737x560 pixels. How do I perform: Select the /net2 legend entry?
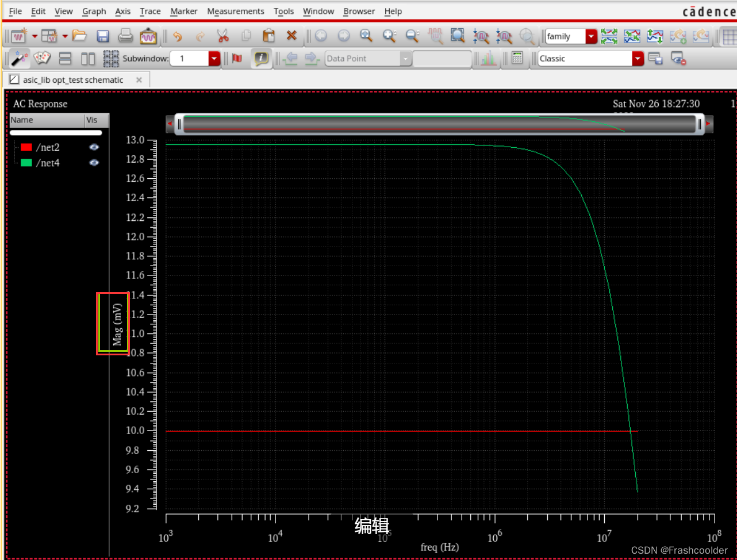pyautogui.click(x=48, y=147)
